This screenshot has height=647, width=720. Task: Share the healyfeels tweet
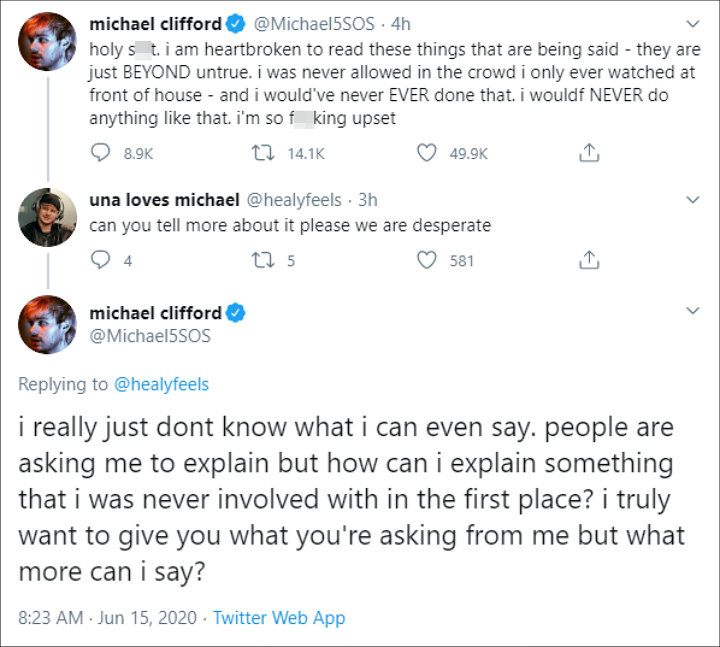pos(590,260)
